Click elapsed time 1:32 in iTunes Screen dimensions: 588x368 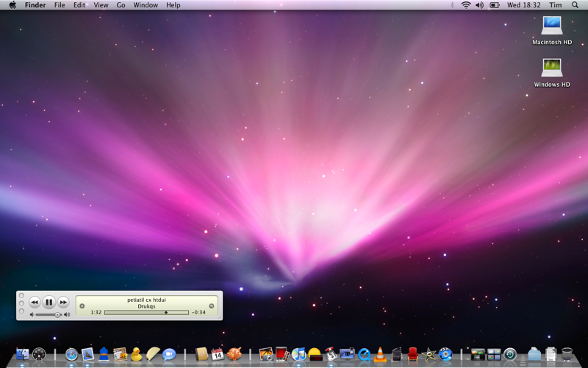96,312
